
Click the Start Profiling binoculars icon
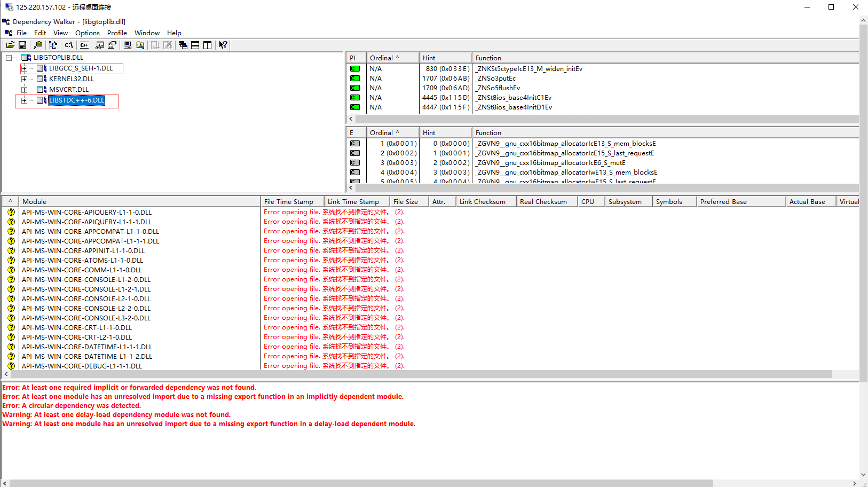point(100,45)
